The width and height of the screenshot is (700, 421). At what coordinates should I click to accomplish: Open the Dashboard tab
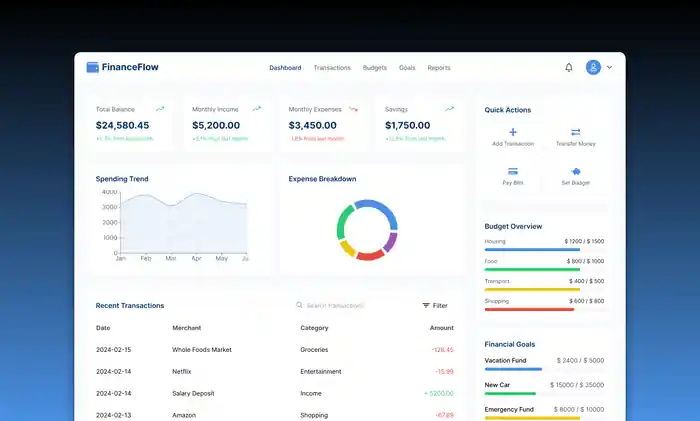point(285,68)
